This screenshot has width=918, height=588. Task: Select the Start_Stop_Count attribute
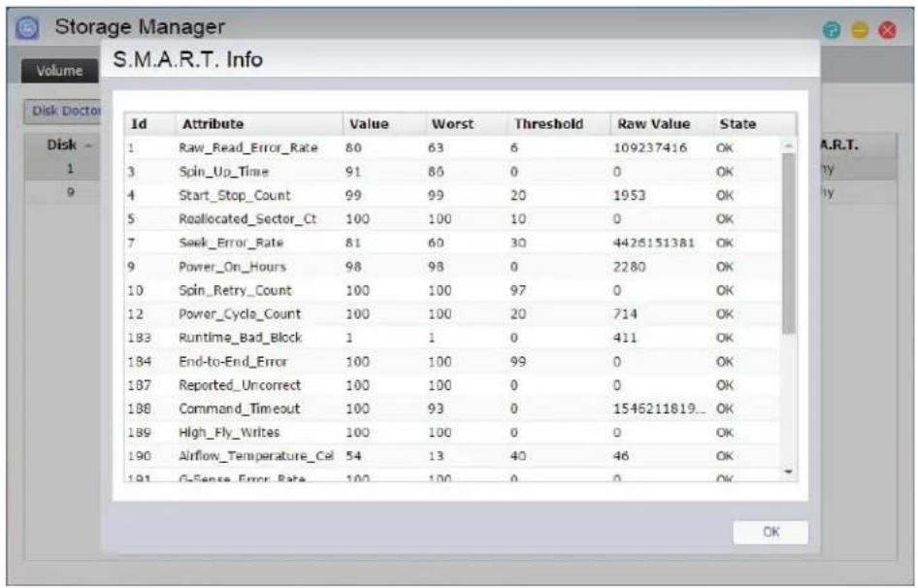click(x=235, y=196)
